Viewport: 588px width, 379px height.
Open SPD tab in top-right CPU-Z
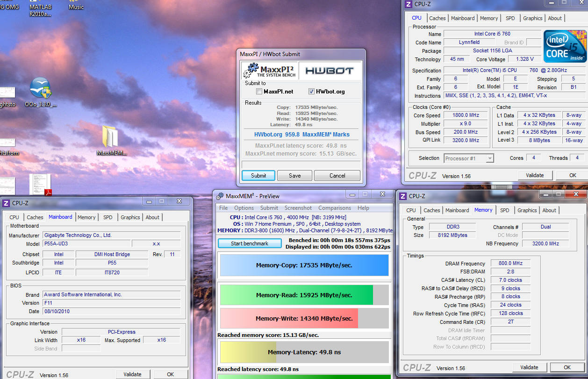point(510,18)
